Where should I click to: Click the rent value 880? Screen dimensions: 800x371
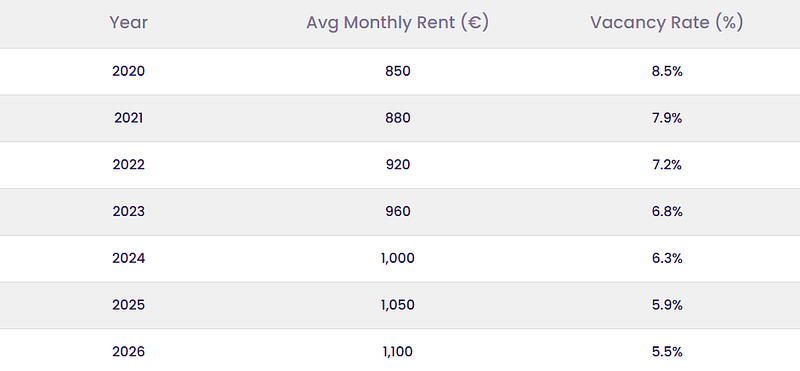click(398, 118)
